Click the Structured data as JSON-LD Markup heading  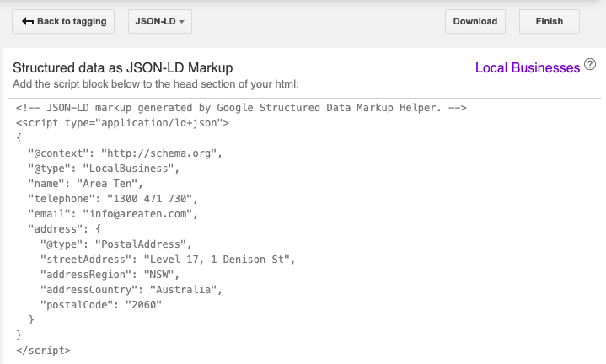(x=122, y=67)
